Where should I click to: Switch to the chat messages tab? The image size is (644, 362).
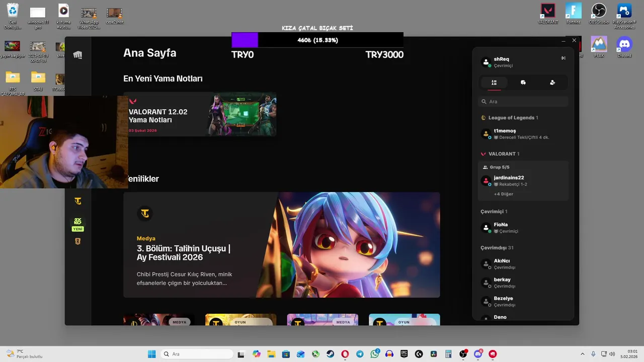[x=523, y=82]
